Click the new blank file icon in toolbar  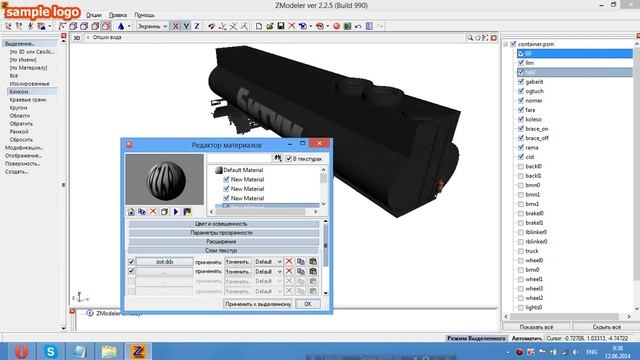point(259,26)
